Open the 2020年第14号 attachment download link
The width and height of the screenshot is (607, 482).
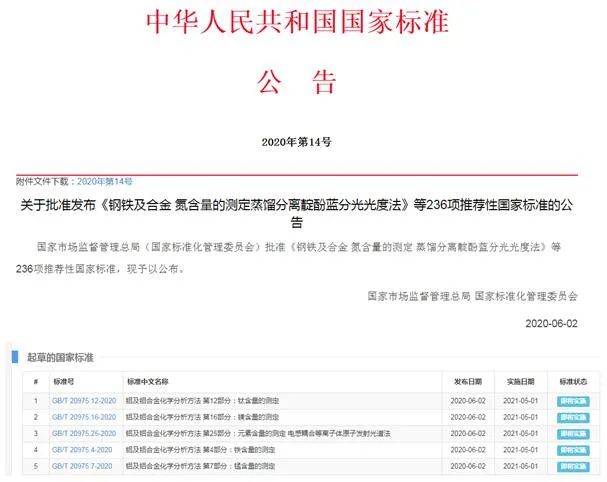pos(105,181)
